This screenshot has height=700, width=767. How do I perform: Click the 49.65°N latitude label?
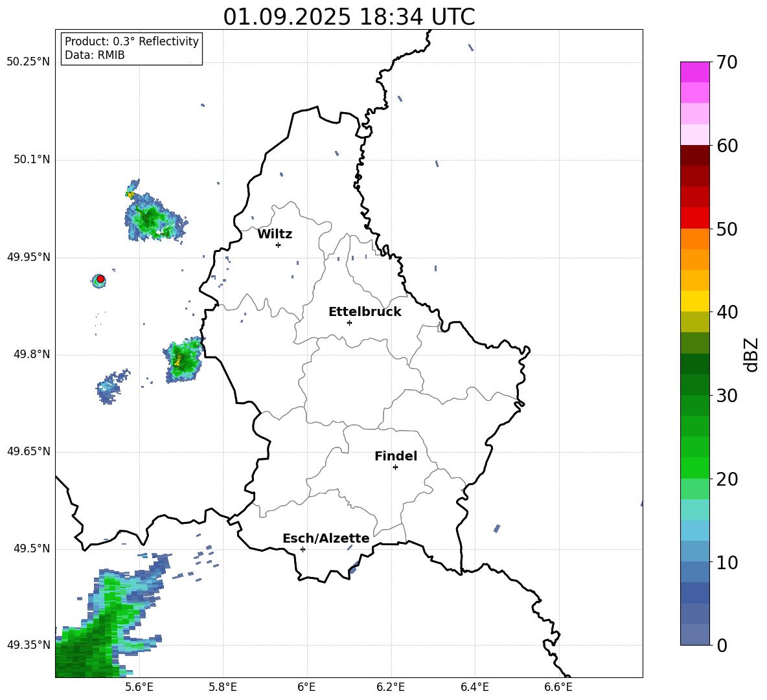pyautogui.click(x=28, y=451)
